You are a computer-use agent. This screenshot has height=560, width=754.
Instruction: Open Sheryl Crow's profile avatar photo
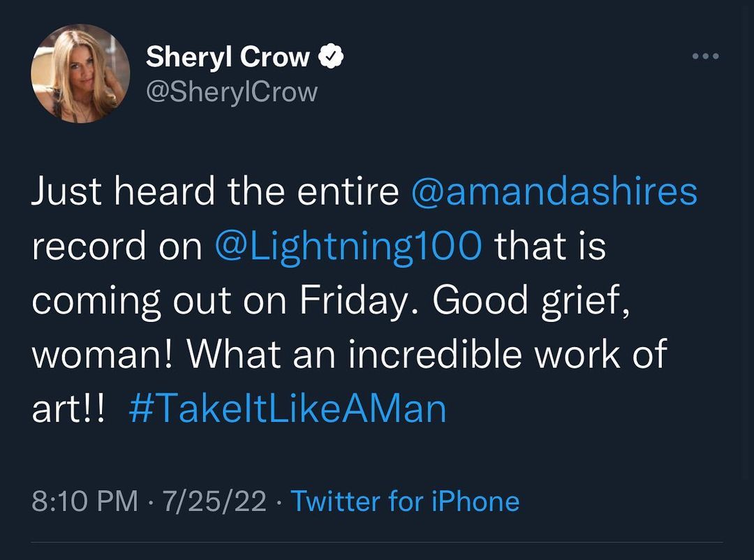point(80,73)
